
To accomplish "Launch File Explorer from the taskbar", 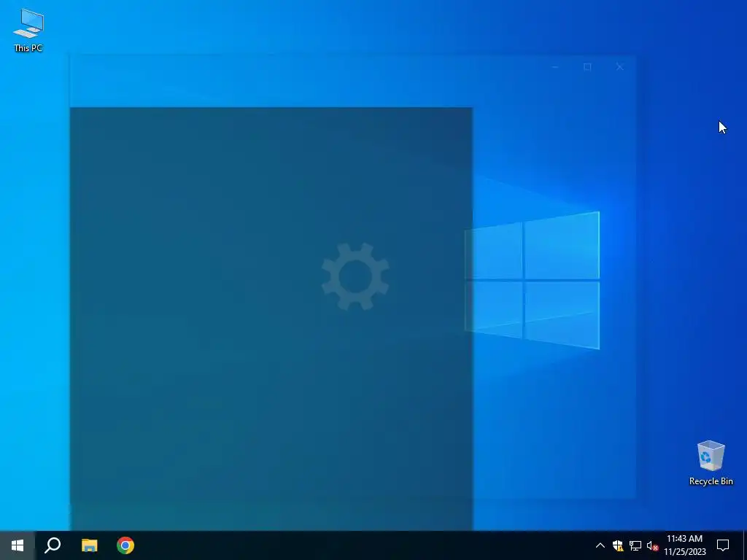I will point(89,545).
